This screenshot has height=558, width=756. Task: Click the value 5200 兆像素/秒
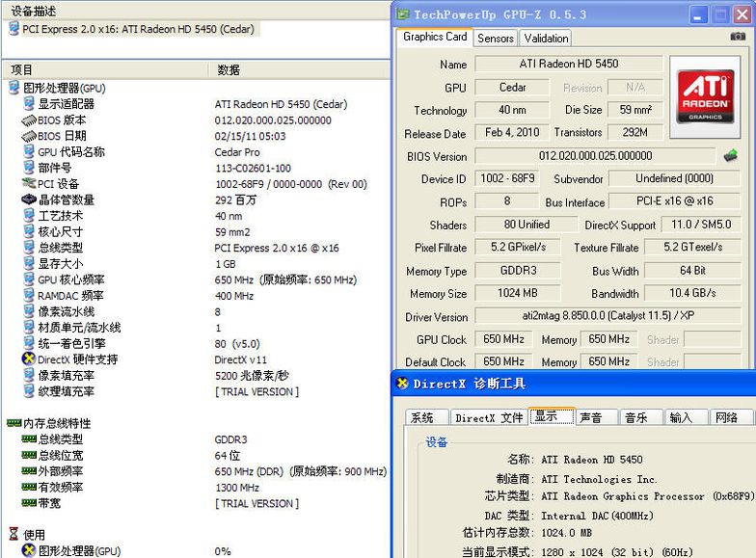tap(252, 376)
